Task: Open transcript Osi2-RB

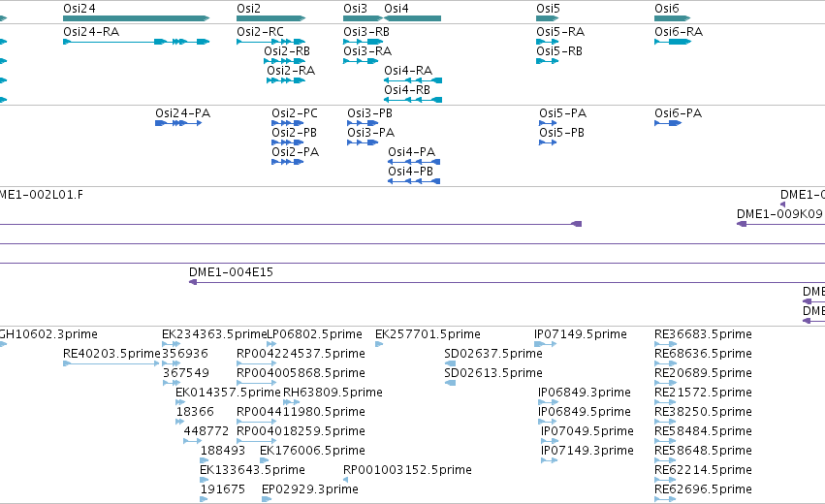Action: coord(287,51)
